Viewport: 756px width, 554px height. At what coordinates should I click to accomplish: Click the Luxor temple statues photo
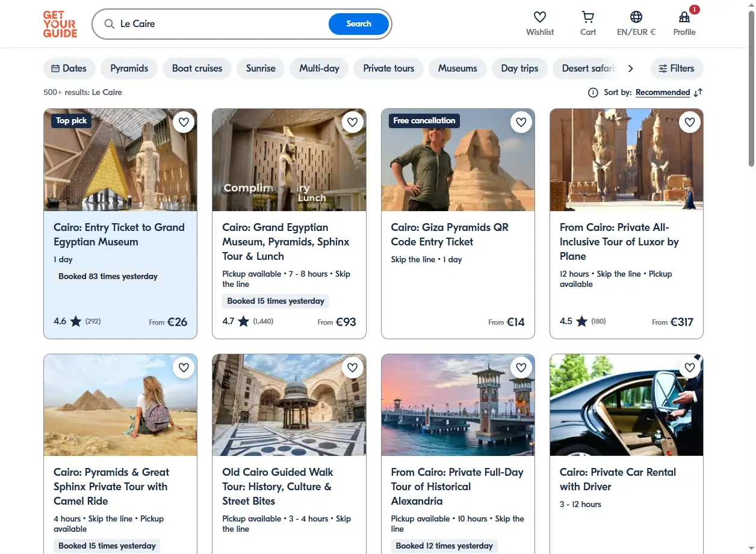tap(626, 160)
